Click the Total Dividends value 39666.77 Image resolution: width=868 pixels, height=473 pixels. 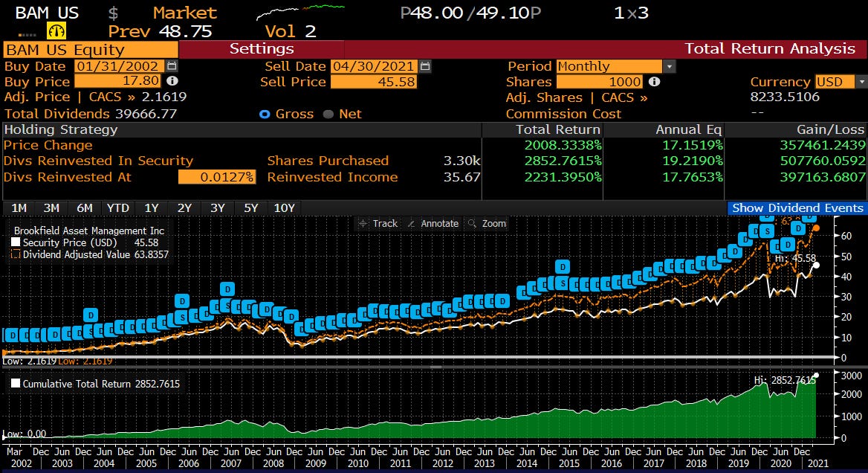pyautogui.click(x=146, y=114)
